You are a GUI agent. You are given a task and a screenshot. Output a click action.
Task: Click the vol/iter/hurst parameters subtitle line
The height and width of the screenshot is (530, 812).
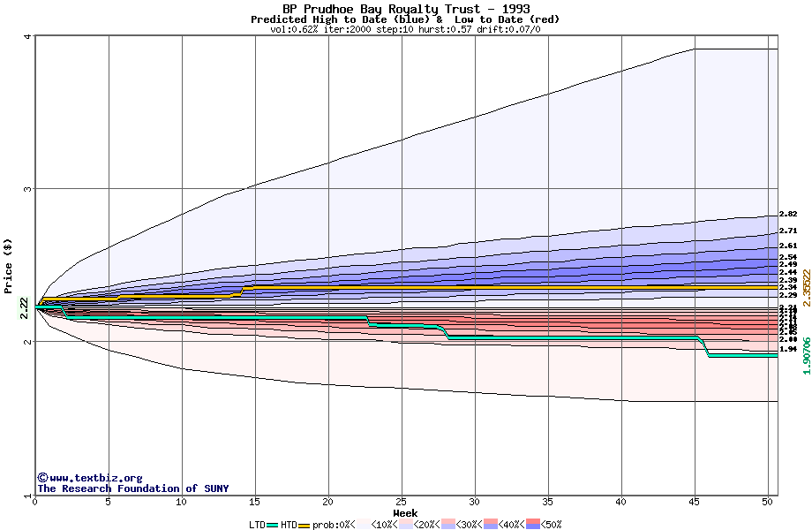[405, 29]
